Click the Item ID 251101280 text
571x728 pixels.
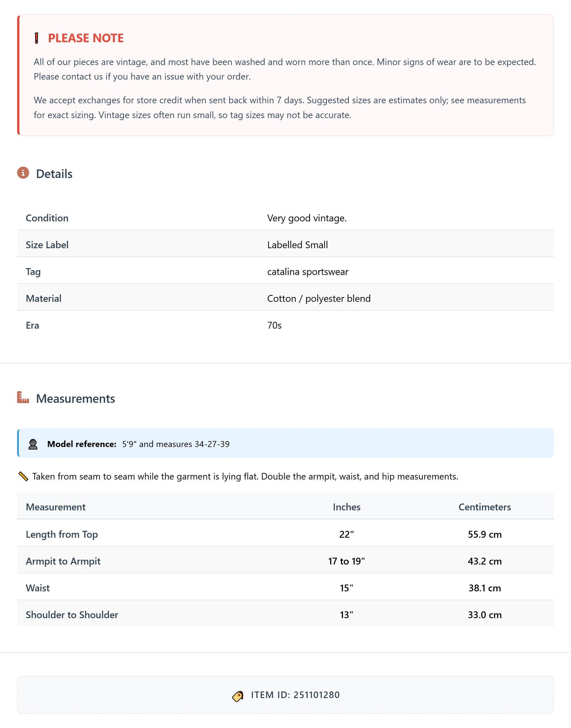(x=295, y=695)
